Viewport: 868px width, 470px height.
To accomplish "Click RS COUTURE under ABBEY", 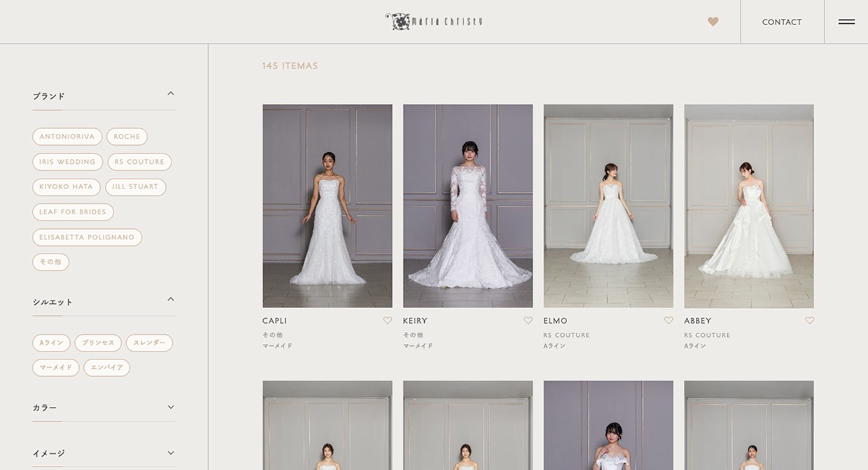I will (x=707, y=336).
